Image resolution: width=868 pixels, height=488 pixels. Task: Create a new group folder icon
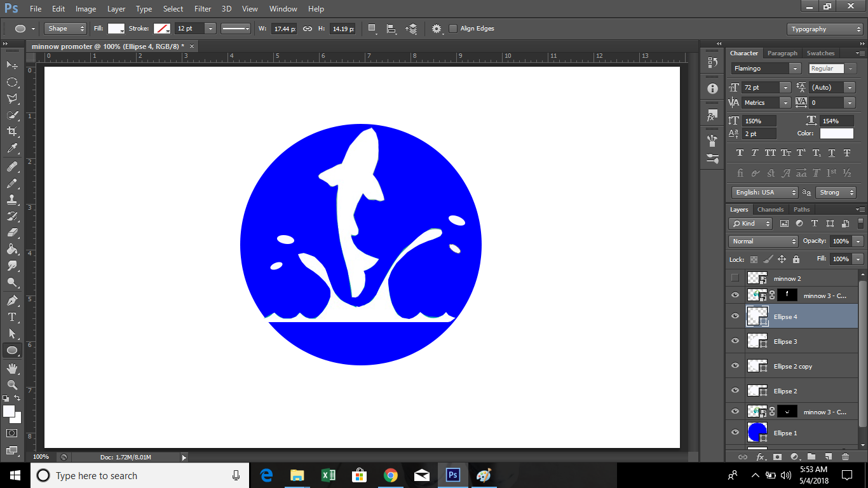(811, 457)
